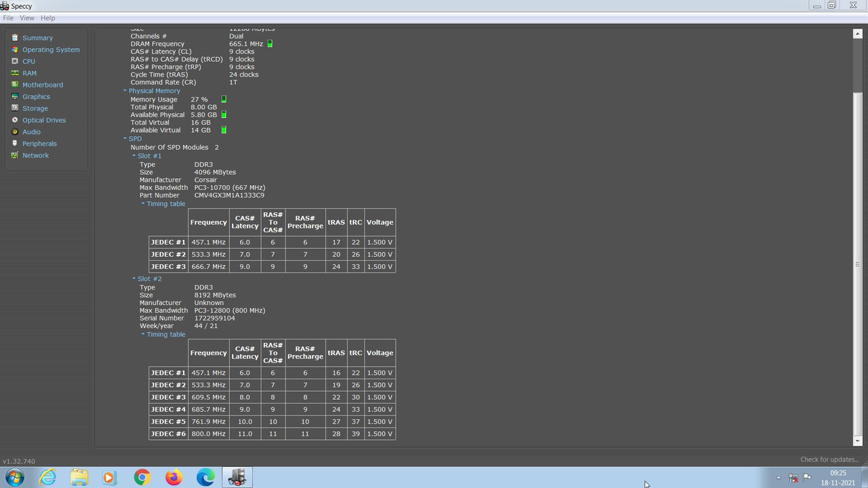Open the Windows Start button
Screen dimensions: 868x488
click(14, 477)
